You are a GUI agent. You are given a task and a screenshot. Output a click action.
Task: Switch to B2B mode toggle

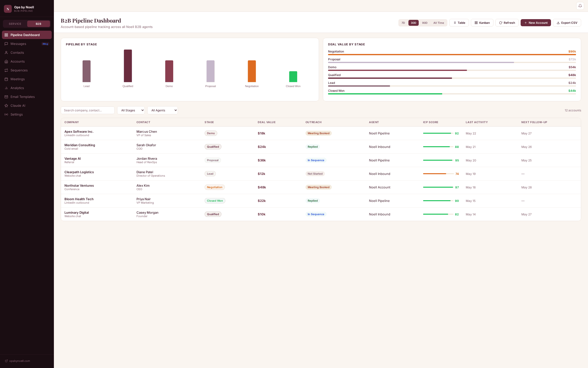click(x=38, y=24)
